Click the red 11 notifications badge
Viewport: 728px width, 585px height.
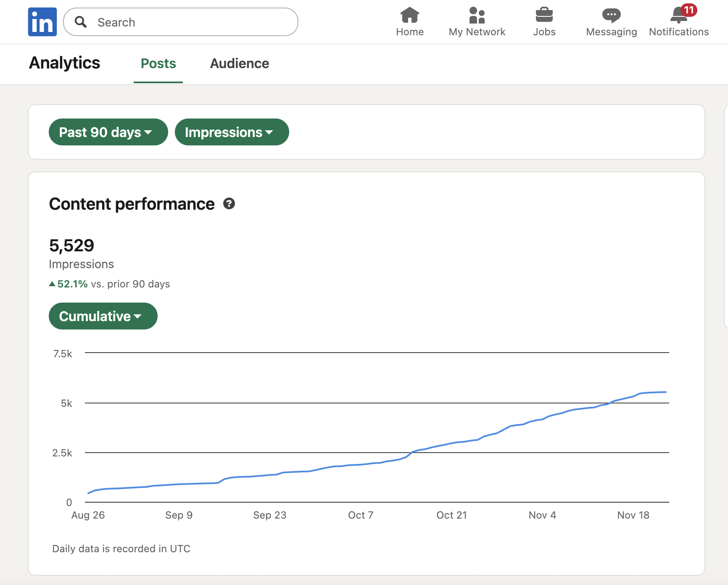tap(688, 10)
